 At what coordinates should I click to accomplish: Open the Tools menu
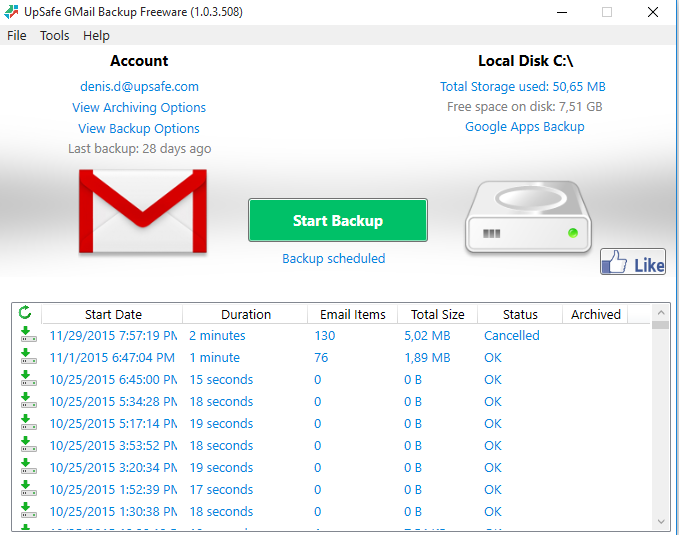(55, 35)
